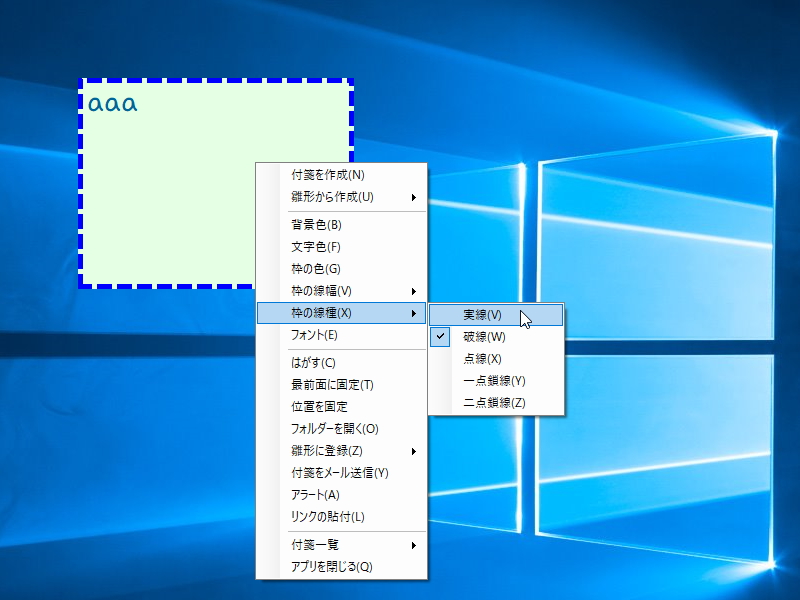Click highlighted 枠の線種(X) item
The image size is (800, 600).
pyautogui.click(x=341, y=313)
